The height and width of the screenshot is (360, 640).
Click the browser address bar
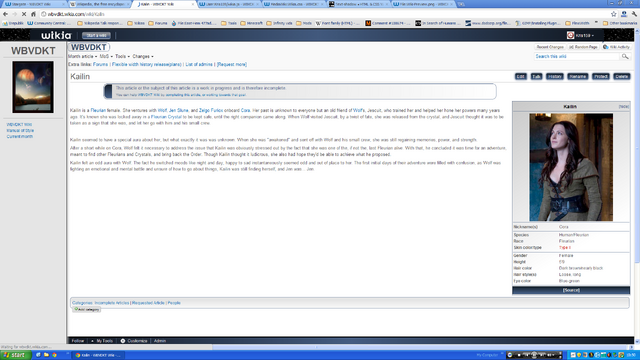pos(322,14)
